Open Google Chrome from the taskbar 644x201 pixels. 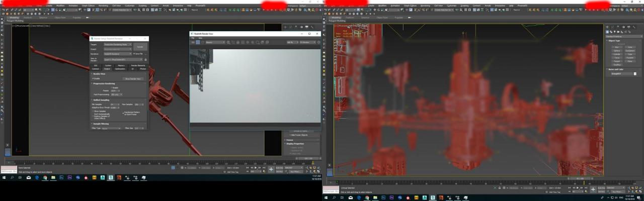pos(45,178)
